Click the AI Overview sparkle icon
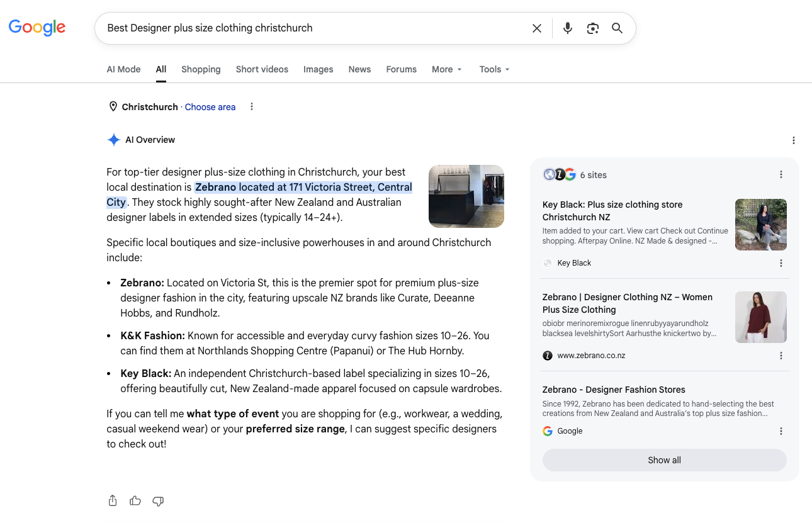This screenshot has height=523, width=812. (x=113, y=140)
